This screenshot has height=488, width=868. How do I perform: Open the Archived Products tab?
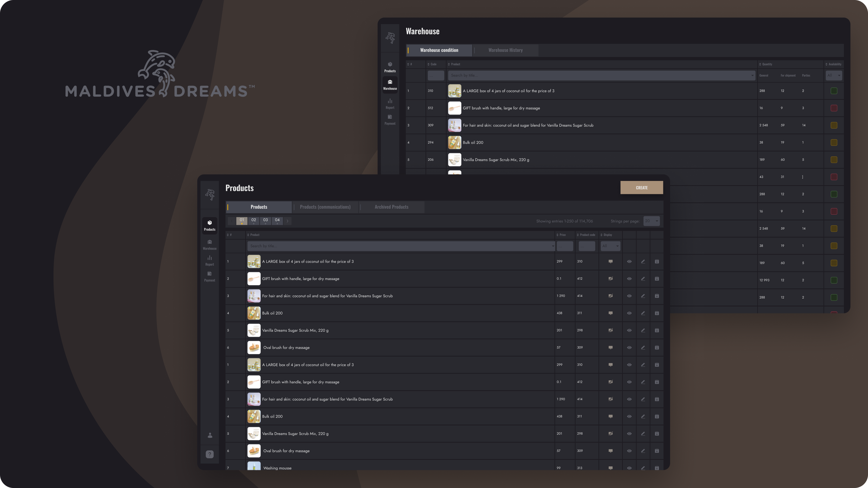click(391, 207)
